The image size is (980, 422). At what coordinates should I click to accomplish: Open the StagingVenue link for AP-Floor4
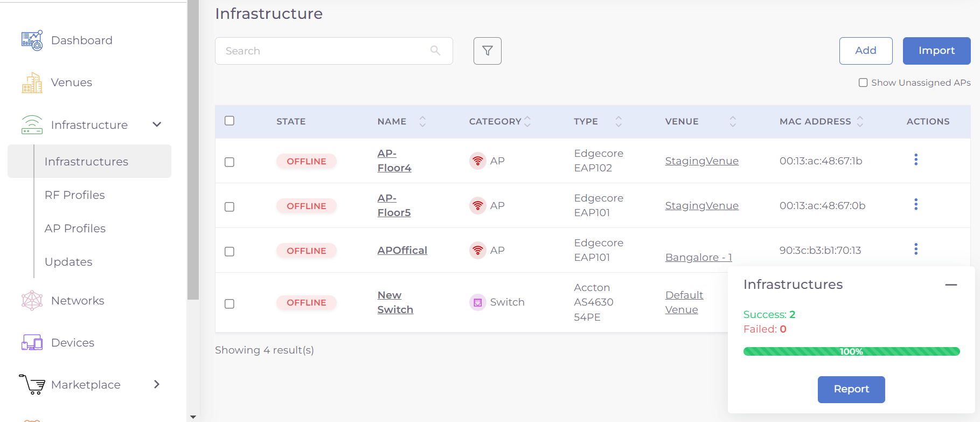tap(701, 161)
